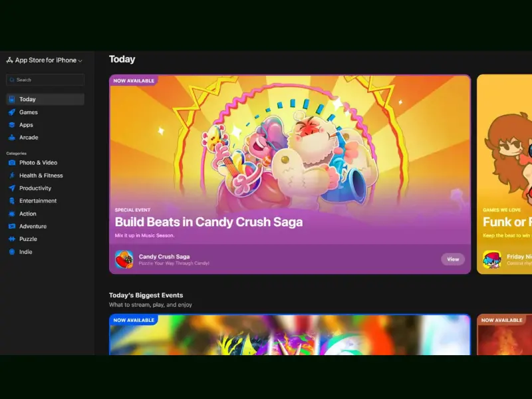Open the Puzzle category
This screenshot has height=399, width=532.
click(28, 239)
